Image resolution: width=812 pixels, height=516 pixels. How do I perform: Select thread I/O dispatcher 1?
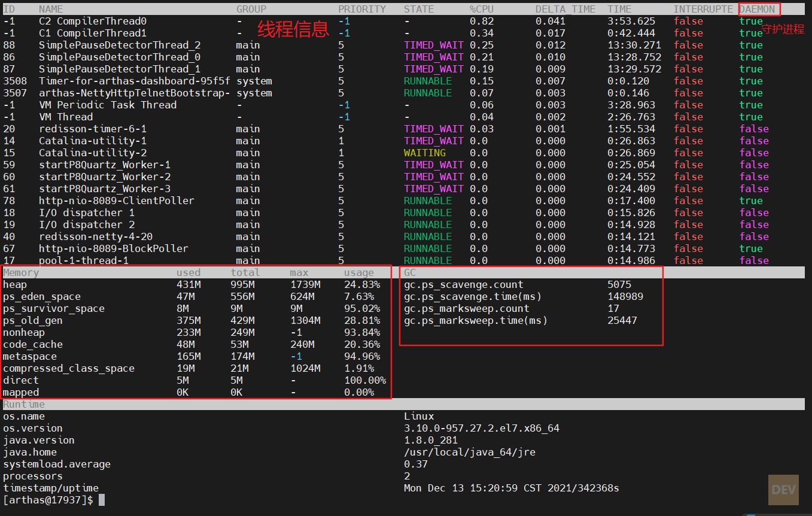click(87, 213)
